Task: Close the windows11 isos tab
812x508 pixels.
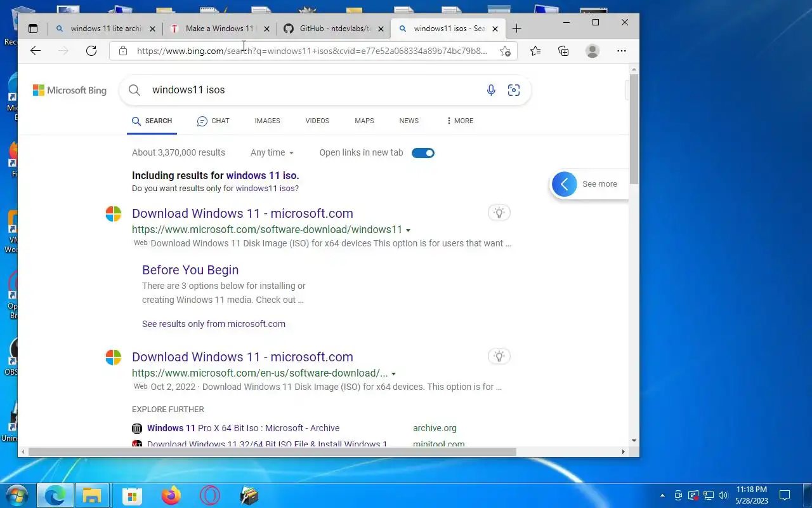Action: (x=495, y=29)
